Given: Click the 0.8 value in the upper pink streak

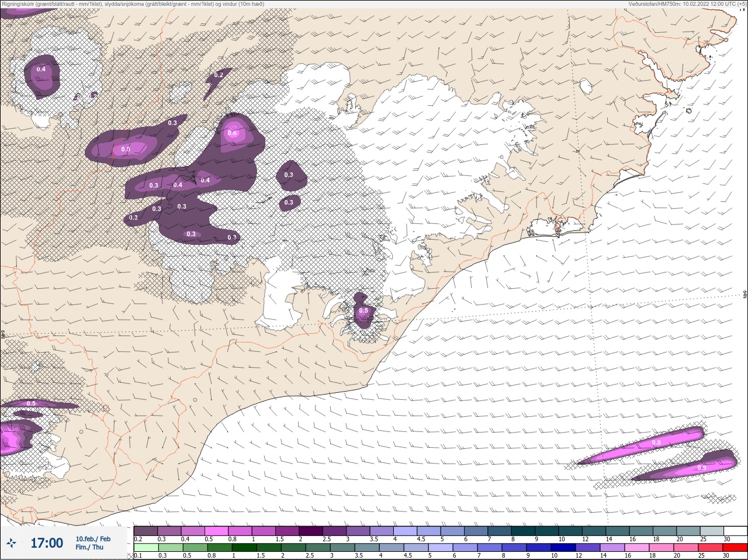Looking at the screenshot, I should [x=656, y=443].
